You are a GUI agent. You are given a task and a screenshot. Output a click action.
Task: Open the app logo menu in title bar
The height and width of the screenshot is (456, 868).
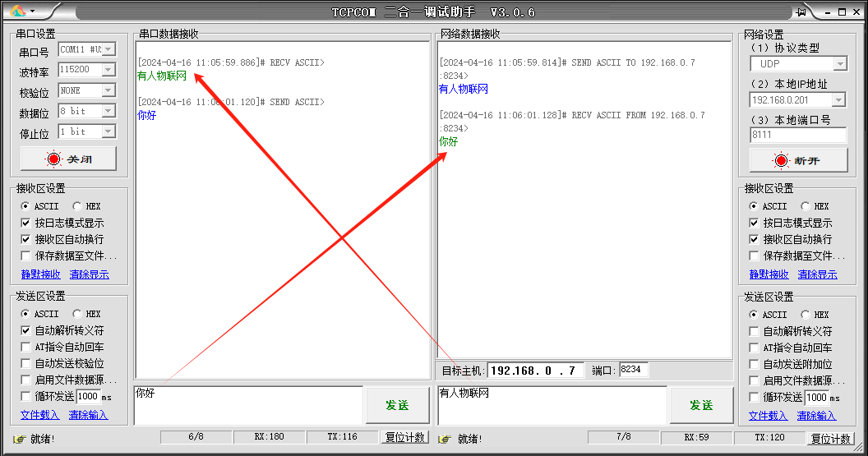point(23,11)
